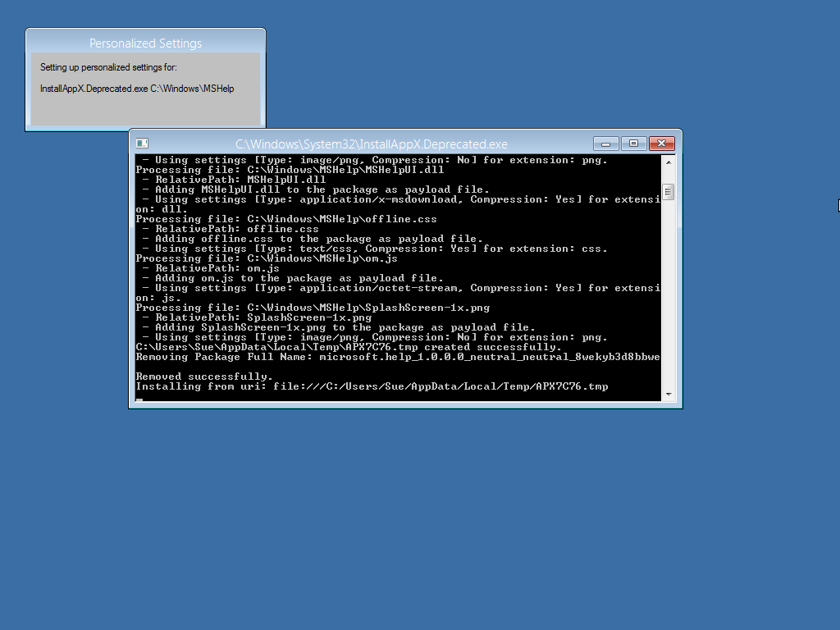Click the line with 'Type: text/css, Compression: Yes'

point(375,249)
